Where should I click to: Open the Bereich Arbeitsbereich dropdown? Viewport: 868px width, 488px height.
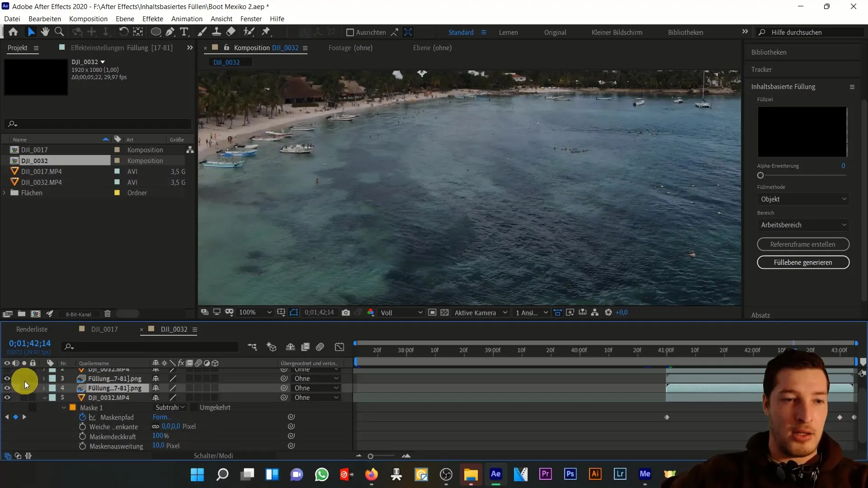click(803, 225)
